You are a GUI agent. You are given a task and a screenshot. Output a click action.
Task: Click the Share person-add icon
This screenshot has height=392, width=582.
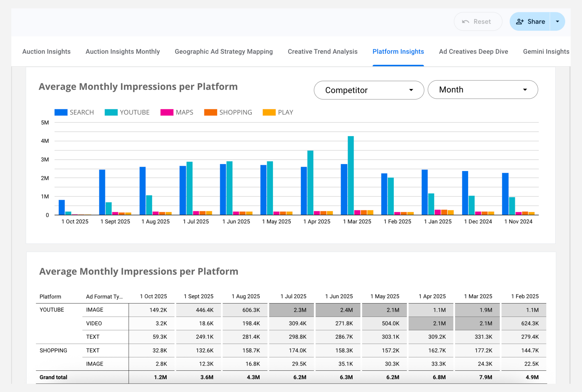(520, 22)
